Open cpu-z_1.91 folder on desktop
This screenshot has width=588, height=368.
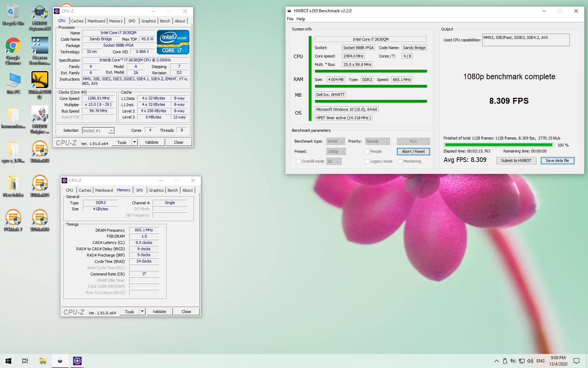click(x=13, y=152)
